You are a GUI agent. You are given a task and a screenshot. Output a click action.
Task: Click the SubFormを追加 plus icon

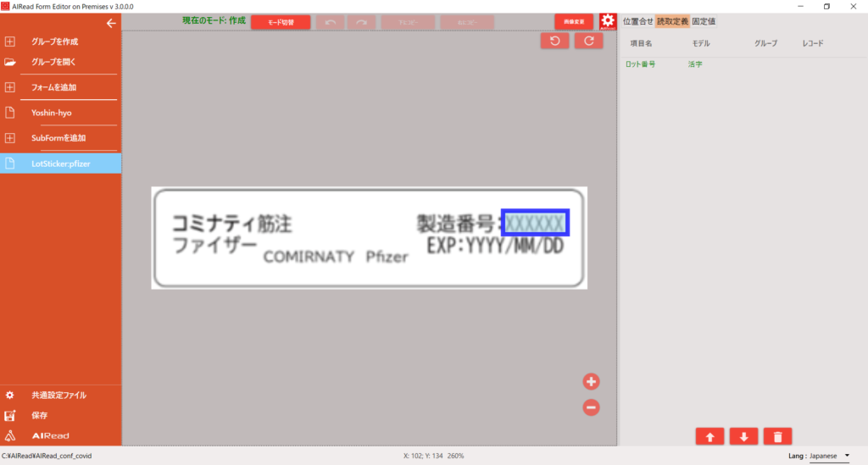click(10, 138)
